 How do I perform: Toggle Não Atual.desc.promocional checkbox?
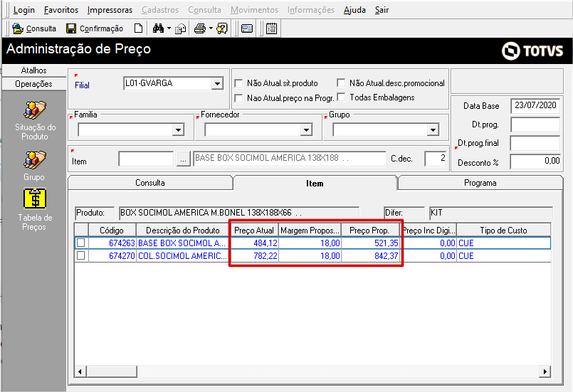tap(341, 83)
